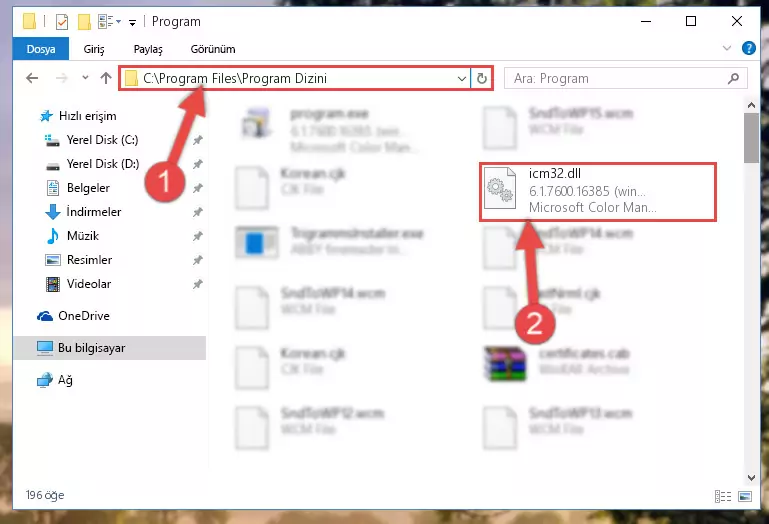Screen dimensions: 769x524
Task: Expand the ribbon with the chevron
Action: pos(727,48)
